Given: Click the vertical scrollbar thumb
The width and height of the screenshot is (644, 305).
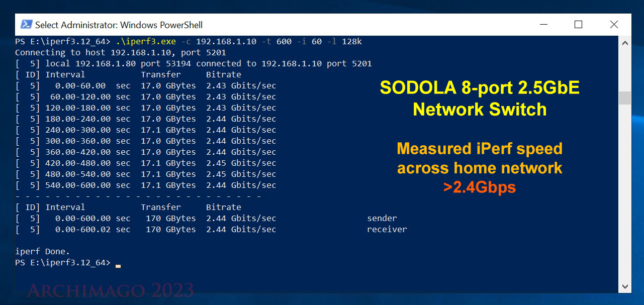Looking at the screenshot, I should (625, 97).
